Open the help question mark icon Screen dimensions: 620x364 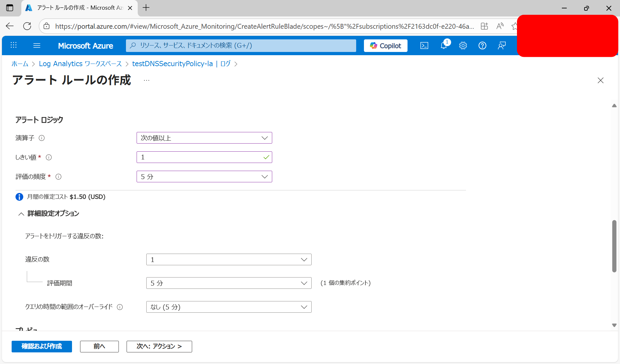(x=482, y=45)
